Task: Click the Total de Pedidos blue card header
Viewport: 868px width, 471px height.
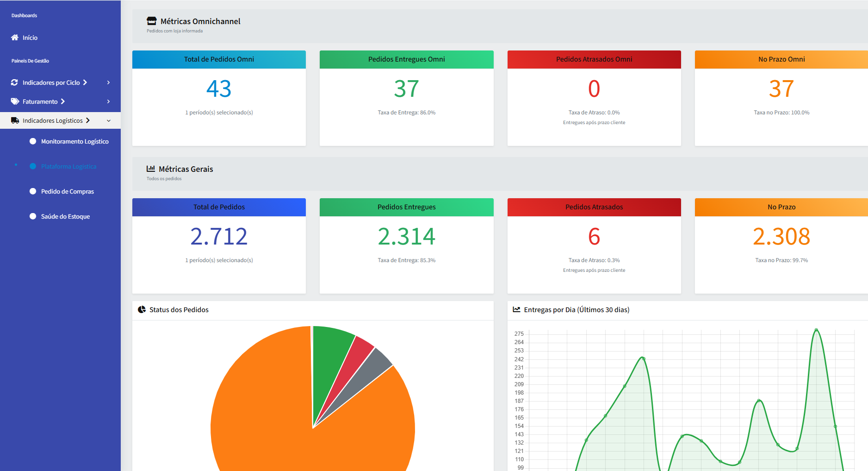Action: pyautogui.click(x=219, y=207)
